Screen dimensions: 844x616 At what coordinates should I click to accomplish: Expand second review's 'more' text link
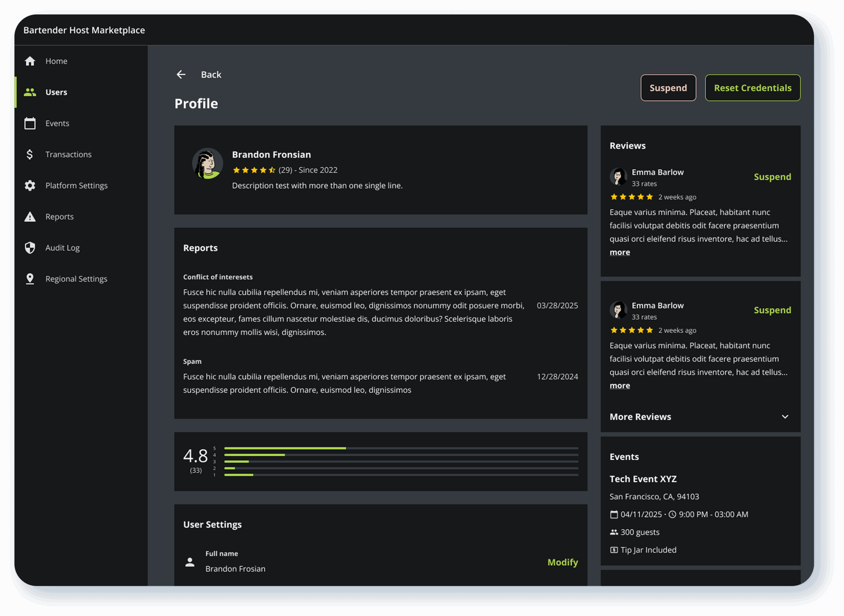click(x=619, y=385)
